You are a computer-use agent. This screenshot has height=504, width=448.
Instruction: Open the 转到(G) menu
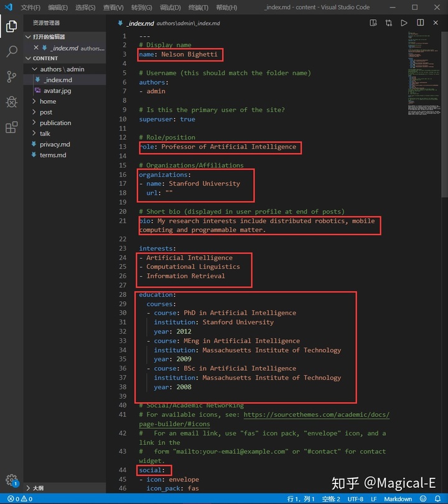tap(141, 7)
